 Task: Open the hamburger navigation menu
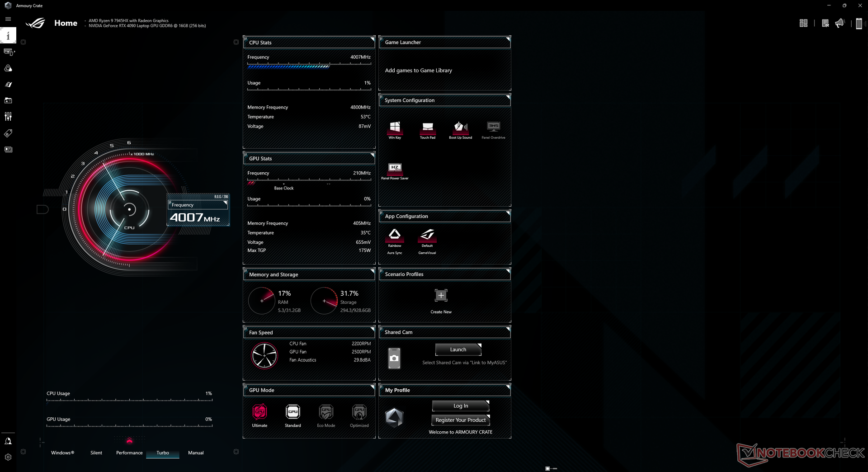click(x=8, y=19)
